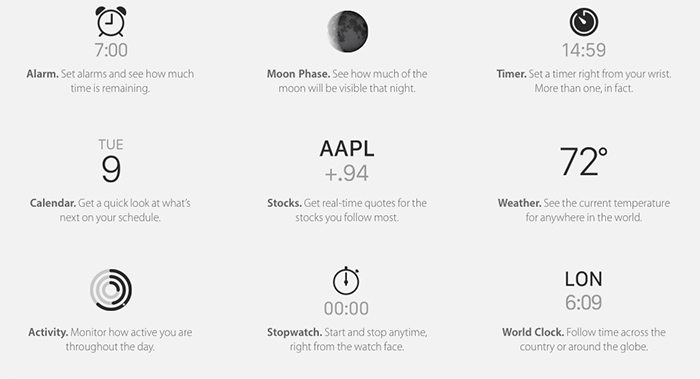Click the Timer dial icon

click(x=583, y=22)
